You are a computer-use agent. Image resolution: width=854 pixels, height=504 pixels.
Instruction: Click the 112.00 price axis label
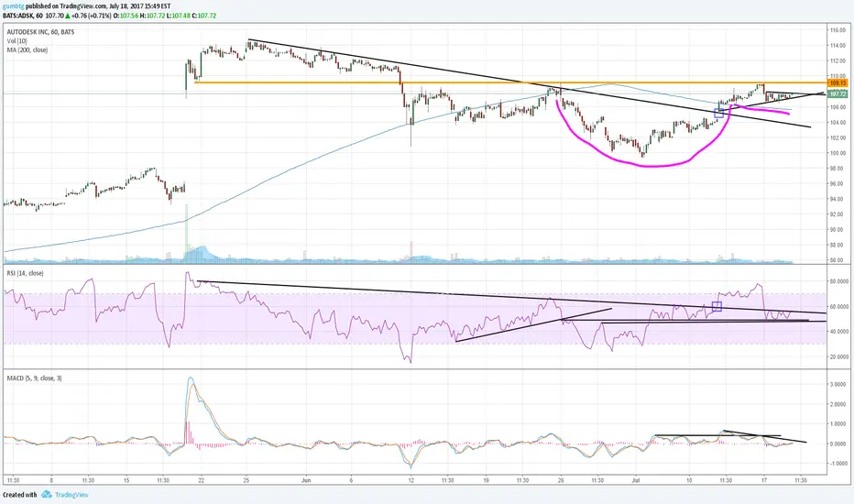point(838,60)
